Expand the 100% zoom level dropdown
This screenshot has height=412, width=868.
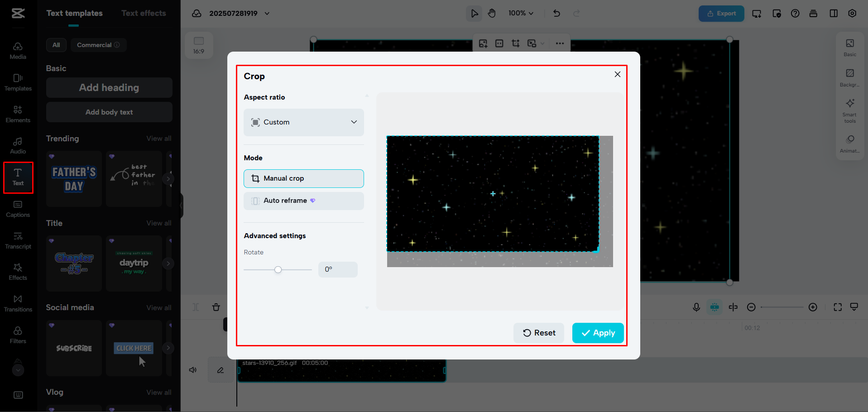tap(521, 13)
